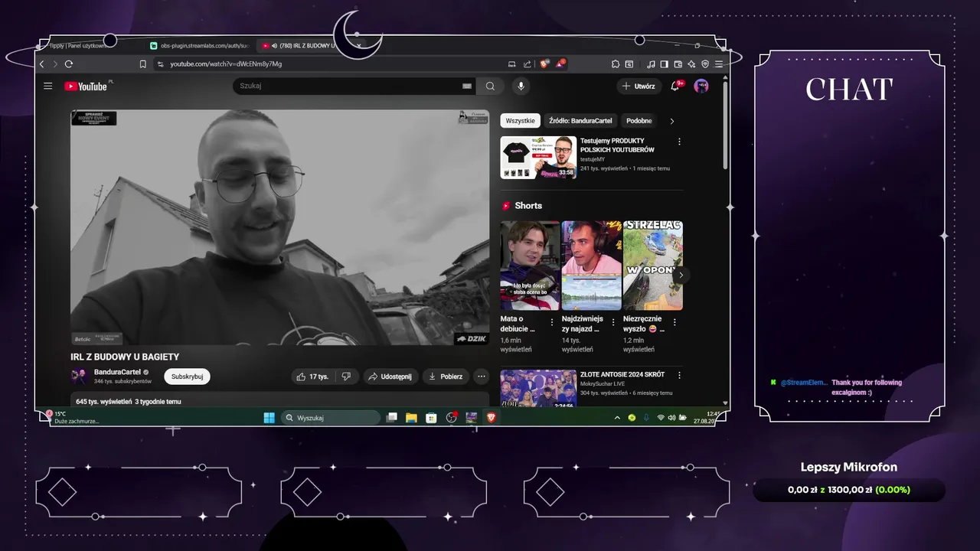Viewport: 980px width, 551px height.
Task: Dislike the video with thumbs down
Action: coord(346,377)
